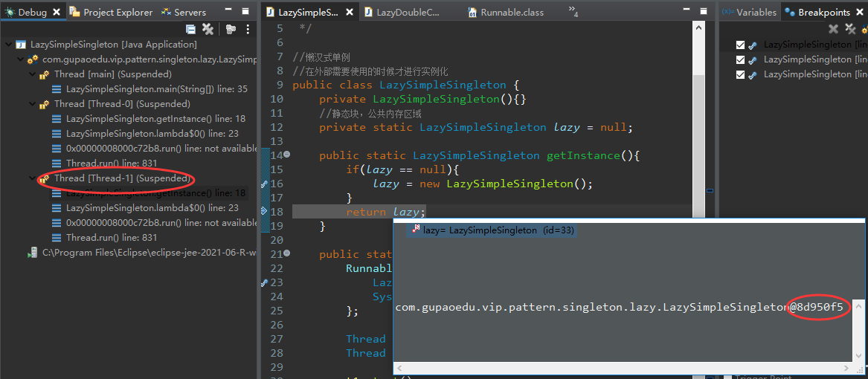Click thread icon next to Thread [main]
The height and width of the screenshot is (379, 868).
point(45,74)
